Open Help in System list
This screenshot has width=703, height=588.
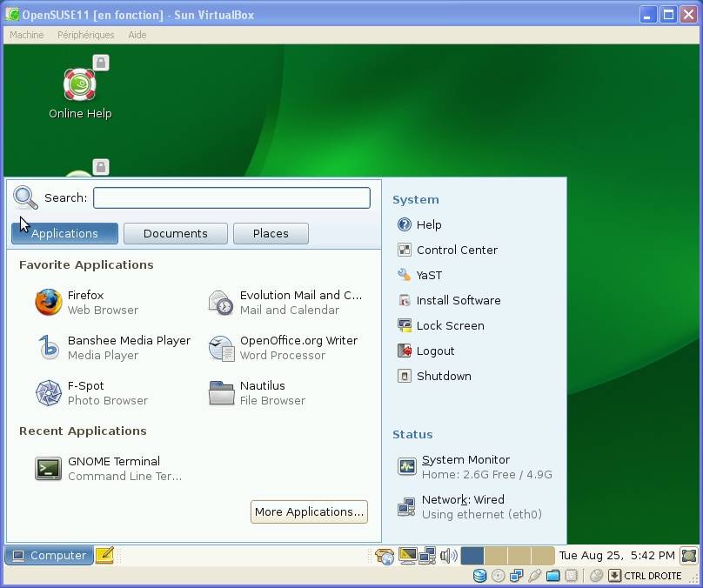419,224
